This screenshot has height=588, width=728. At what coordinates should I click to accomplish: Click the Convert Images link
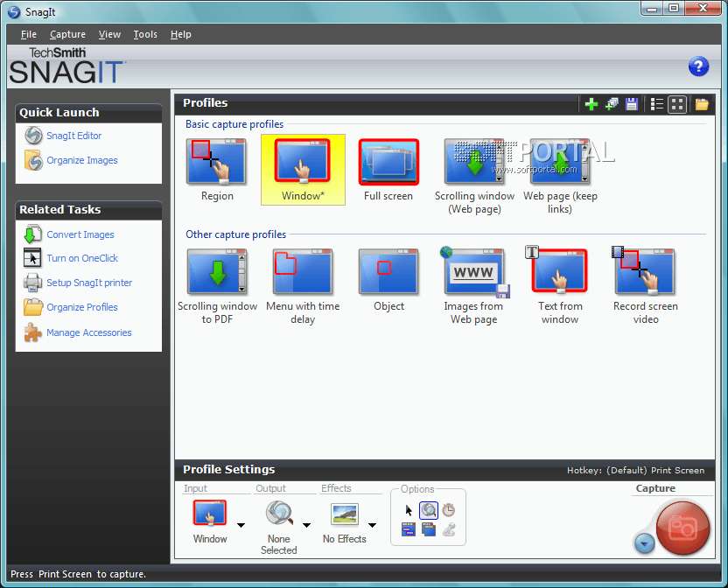pos(80,234)
